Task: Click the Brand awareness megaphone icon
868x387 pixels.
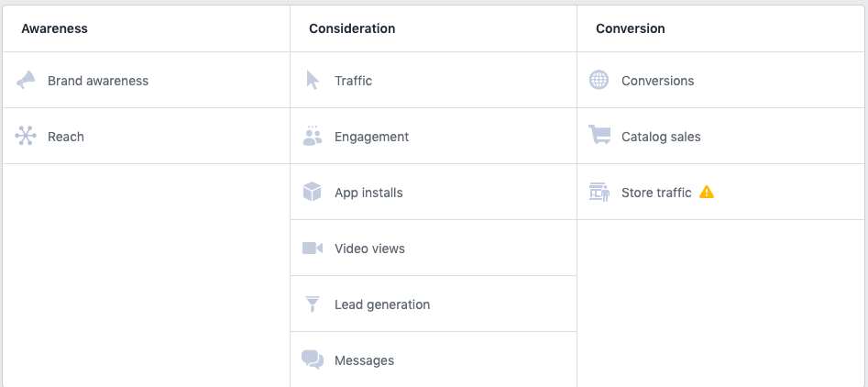Action: tap(26, 81)
